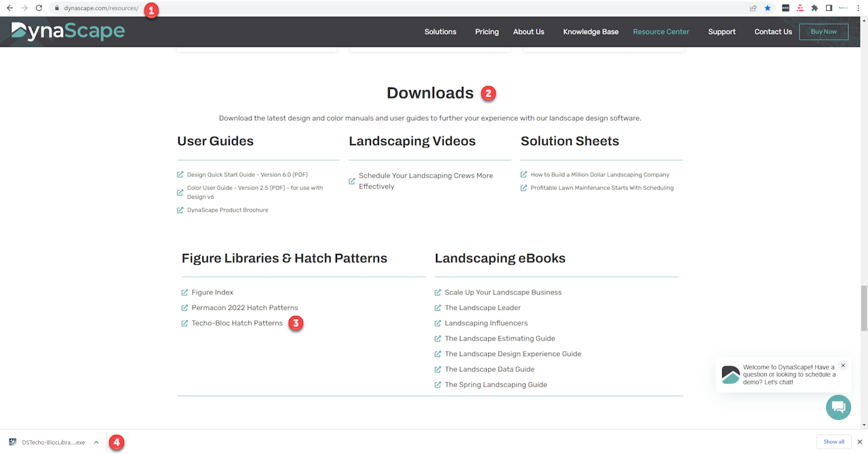Toggle the browser side panel icon
The width and height of the screenshot is (868, 454).
pos(829,8)
